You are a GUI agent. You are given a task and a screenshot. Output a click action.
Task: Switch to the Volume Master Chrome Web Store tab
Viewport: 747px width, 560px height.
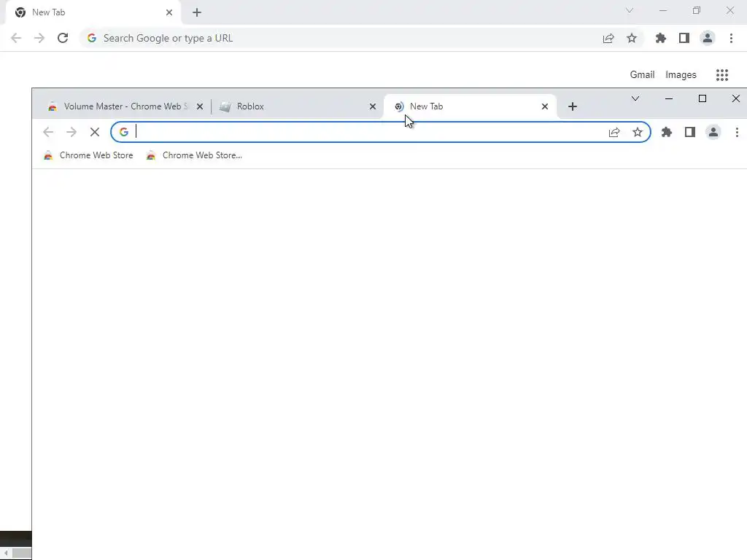124,106
